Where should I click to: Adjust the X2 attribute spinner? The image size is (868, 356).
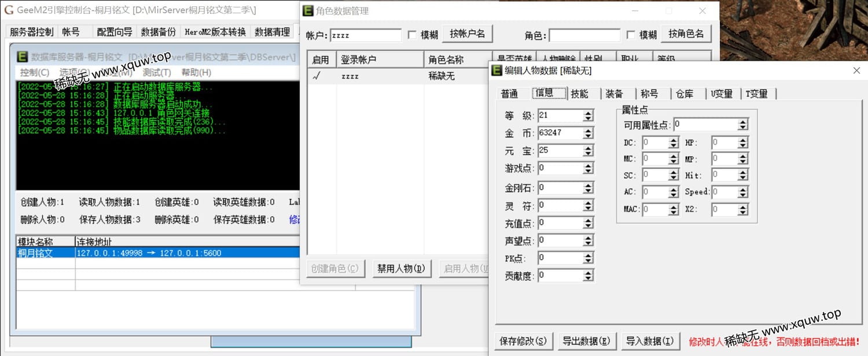pos(743,209)
